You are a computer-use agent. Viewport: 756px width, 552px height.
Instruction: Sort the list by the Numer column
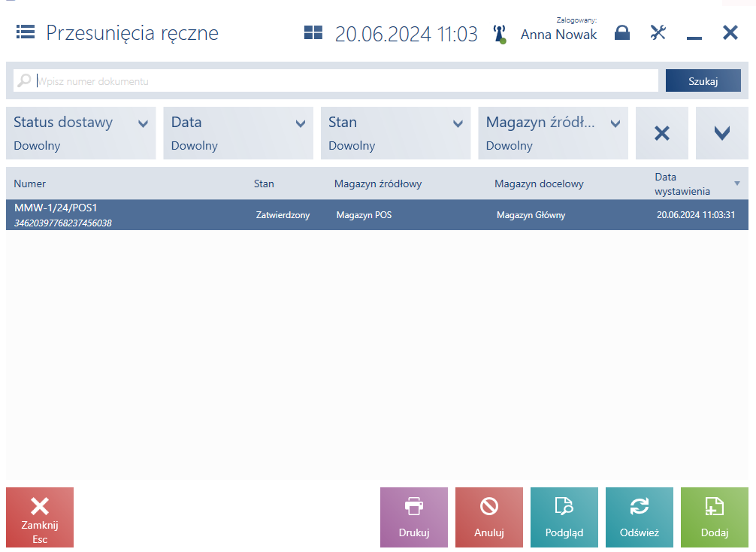coord(30,183)
